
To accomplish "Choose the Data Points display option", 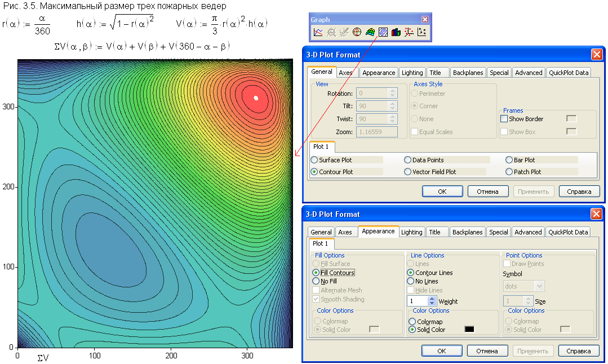I will click(x=407, y=159).
